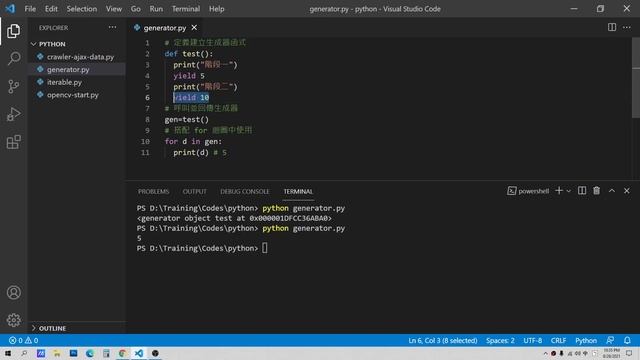Kill the terminal with trash icon

(x=596, y=191)
